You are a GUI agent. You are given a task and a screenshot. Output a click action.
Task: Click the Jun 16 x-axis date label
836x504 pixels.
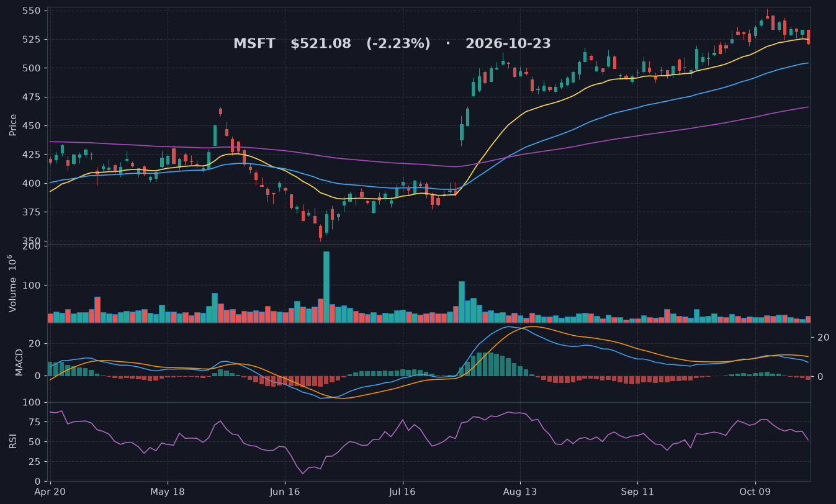pyautogui.click(x=285, y=492)
